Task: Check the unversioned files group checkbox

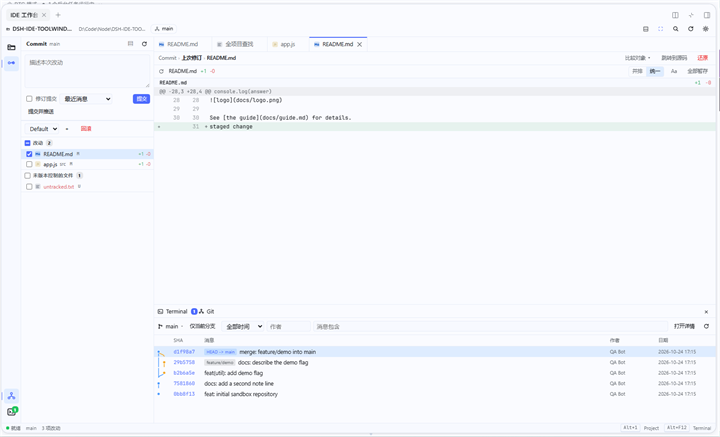Action: (28, 176)
